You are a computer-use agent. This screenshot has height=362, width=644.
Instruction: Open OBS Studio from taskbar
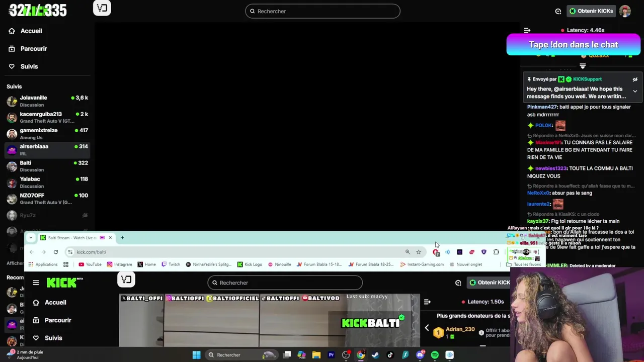pos(346,355)
